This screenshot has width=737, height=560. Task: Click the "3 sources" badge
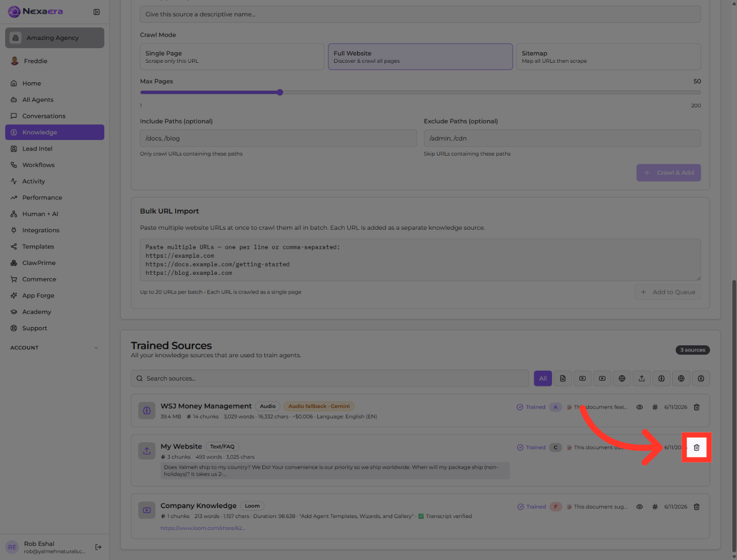pos(692,350)
